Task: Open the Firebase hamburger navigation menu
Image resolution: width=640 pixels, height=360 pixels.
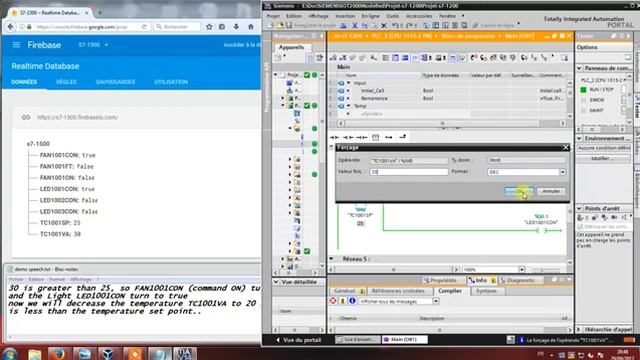Action: (x=16, y=44)
